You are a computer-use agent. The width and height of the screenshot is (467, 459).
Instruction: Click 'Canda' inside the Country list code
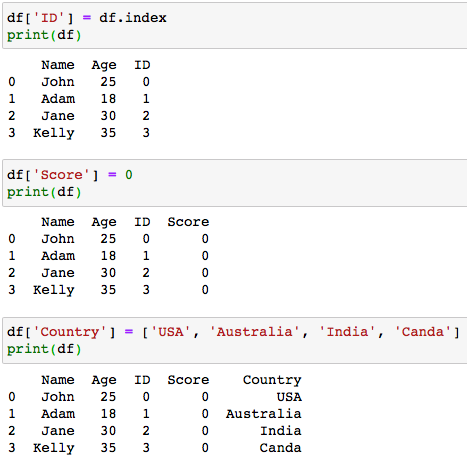coord(422,332)
